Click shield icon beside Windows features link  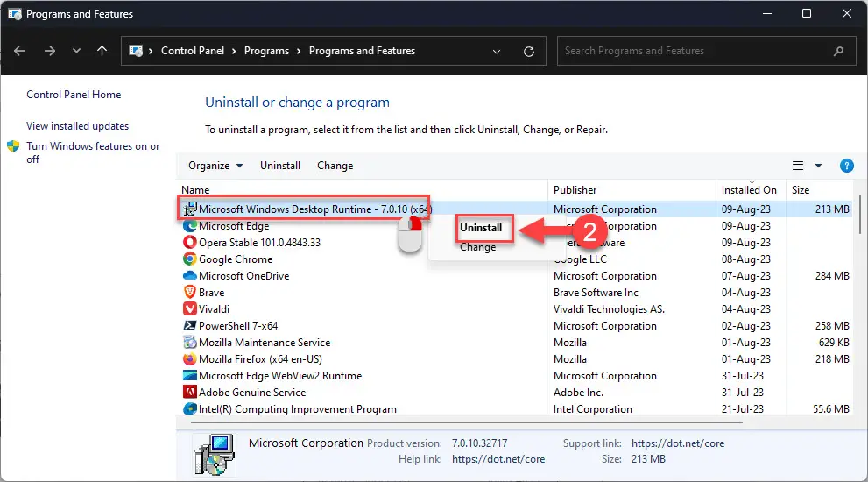click(13, 147)
